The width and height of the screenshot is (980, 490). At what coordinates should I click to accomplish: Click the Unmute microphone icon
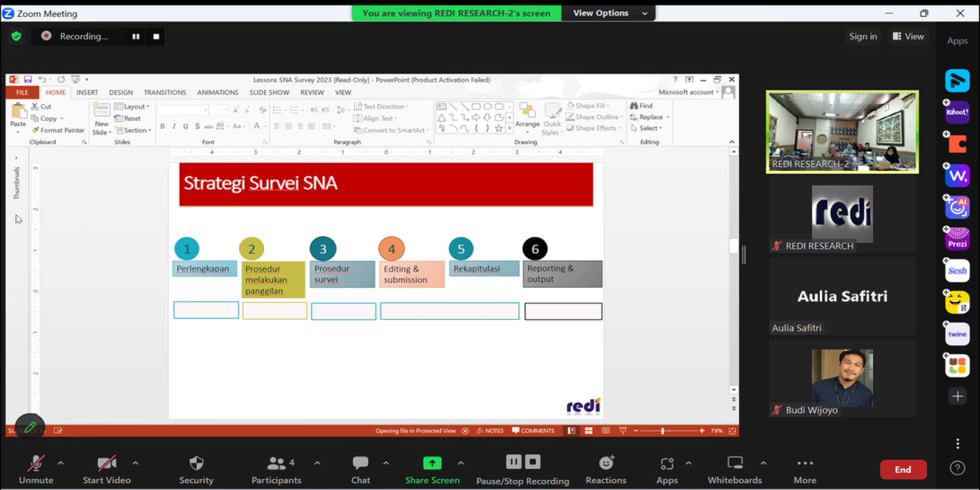(36, 463)
